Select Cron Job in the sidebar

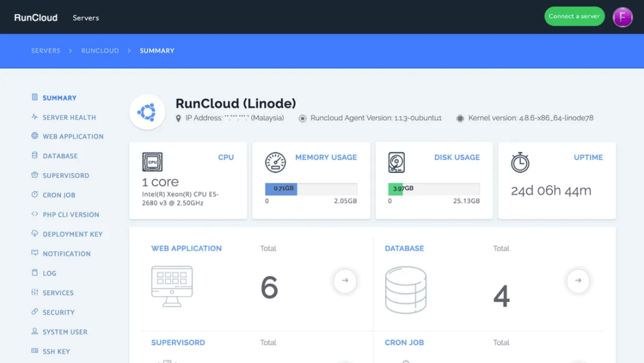(x=58, y=195)
